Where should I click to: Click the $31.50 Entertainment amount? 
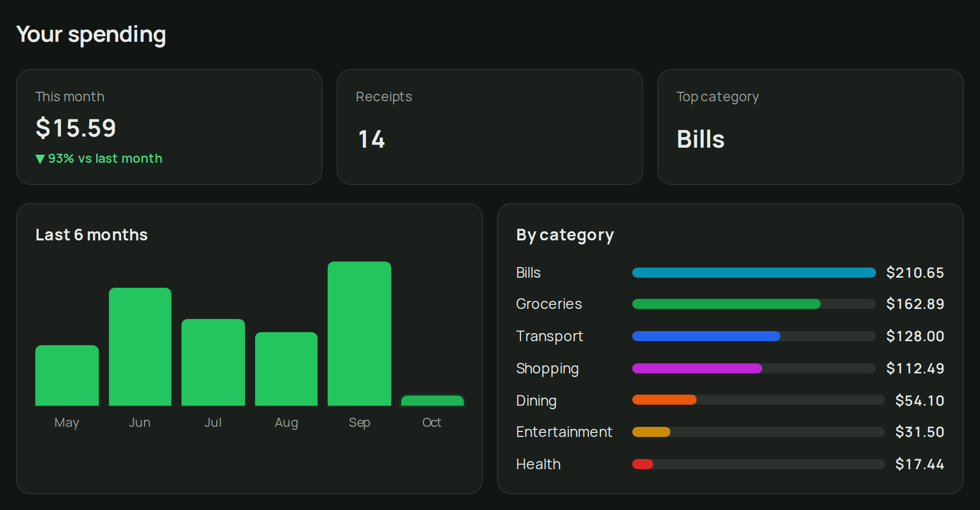(x=920, y=432)
